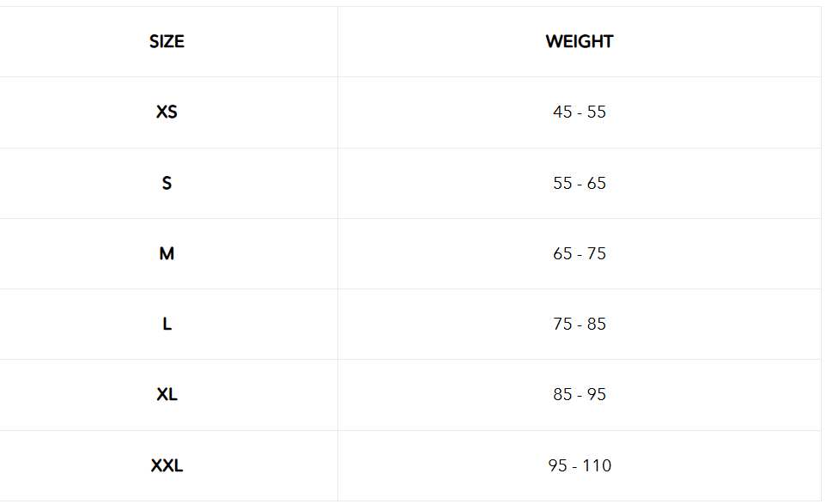Click the number 110 in XXL weight

click(596, 465)
